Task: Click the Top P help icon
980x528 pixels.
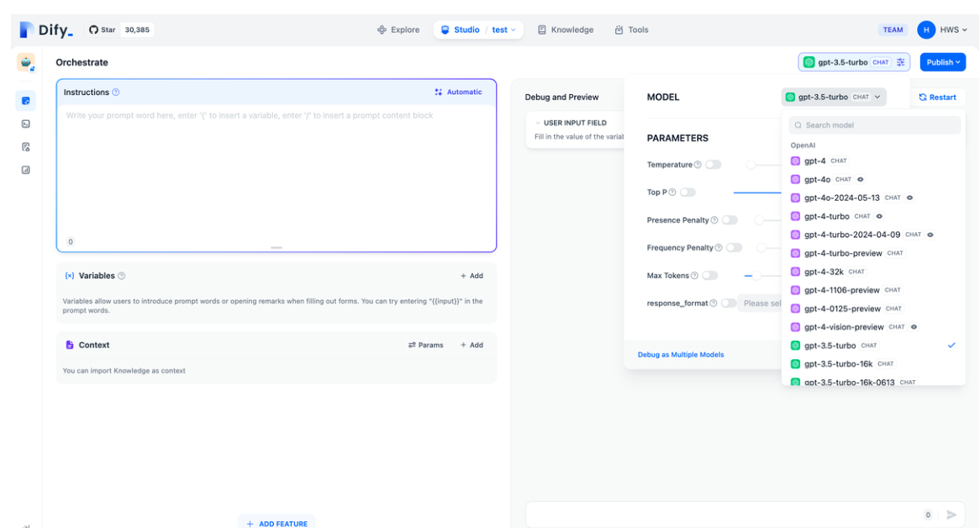Action: coord(672,192)
